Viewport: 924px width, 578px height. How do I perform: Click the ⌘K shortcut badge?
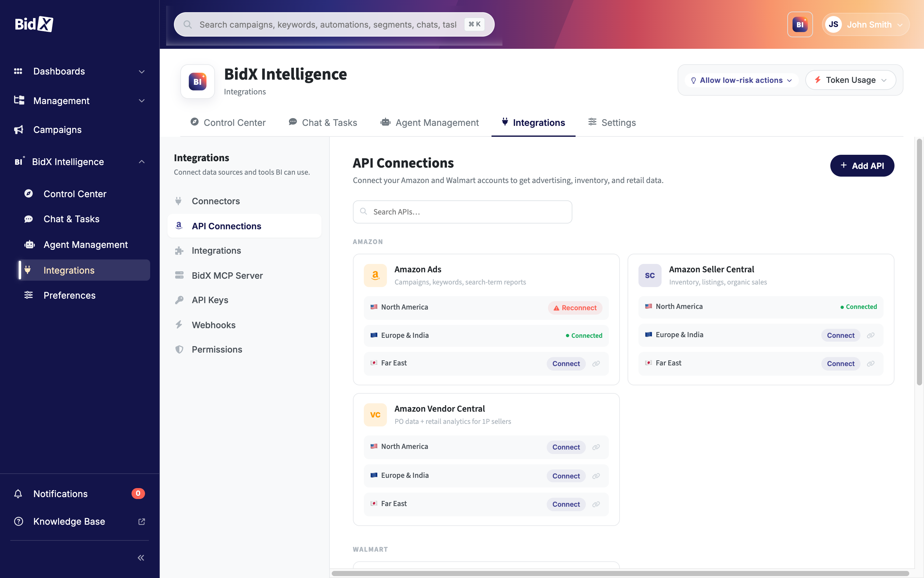(x=474, y=24)
